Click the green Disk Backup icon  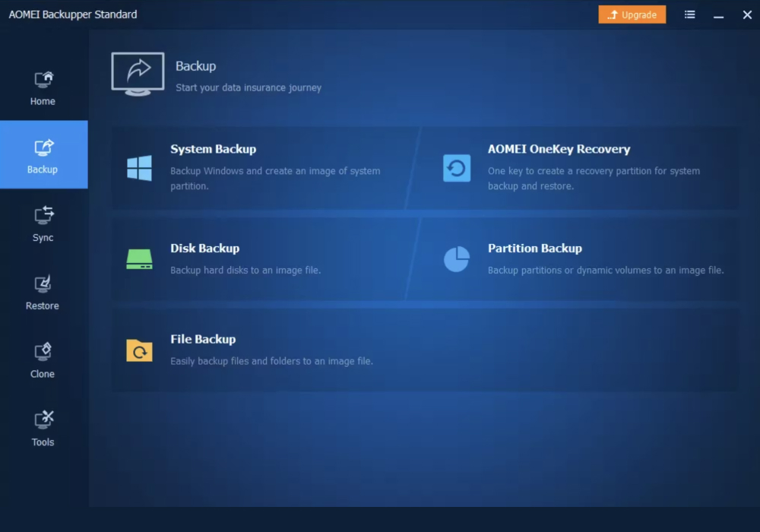pos(139,259)
